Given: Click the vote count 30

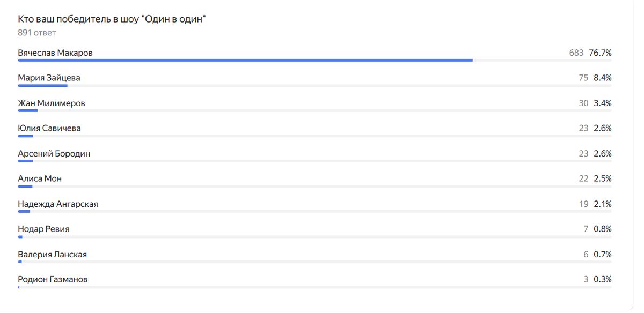Looking at the screenshot, I should [583, 103].
